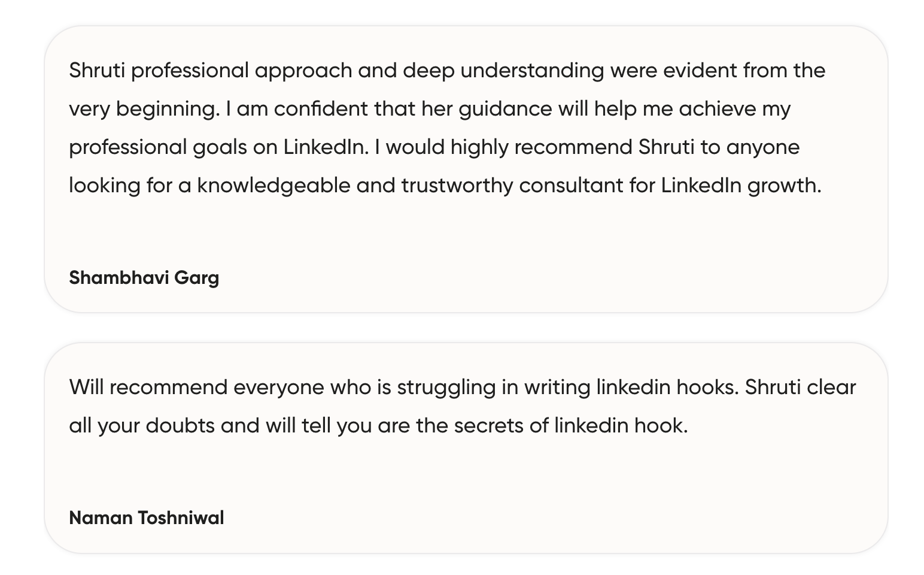This screenshot has width=924, height=575.
Task: Click 'LinkedIn growth.' at end of first review
Action: click(x=741, y=186)
